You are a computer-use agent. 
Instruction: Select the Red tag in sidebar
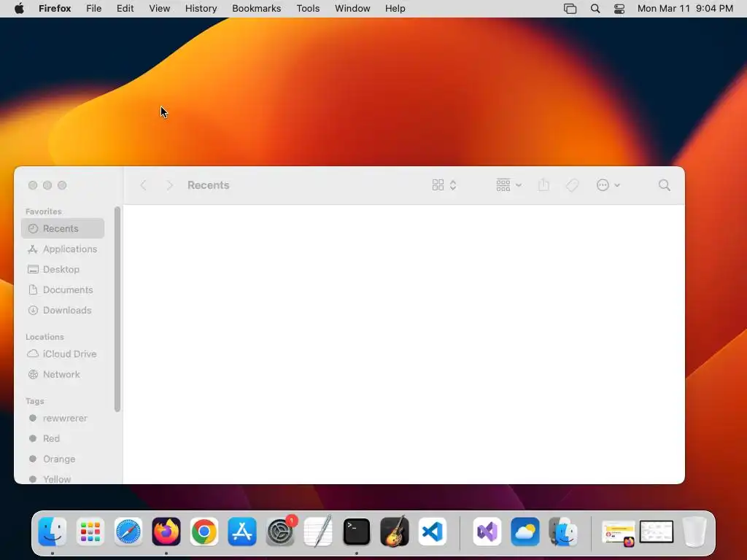63,438
